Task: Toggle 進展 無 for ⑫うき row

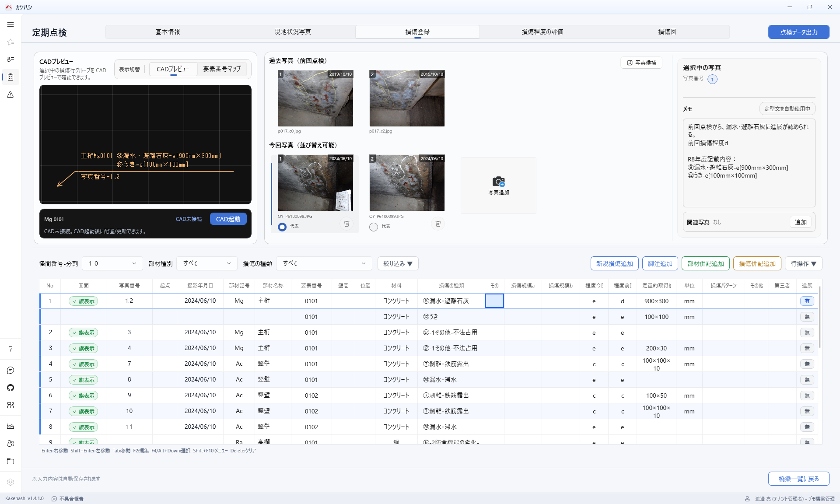Action: click(x=807, y=317)
